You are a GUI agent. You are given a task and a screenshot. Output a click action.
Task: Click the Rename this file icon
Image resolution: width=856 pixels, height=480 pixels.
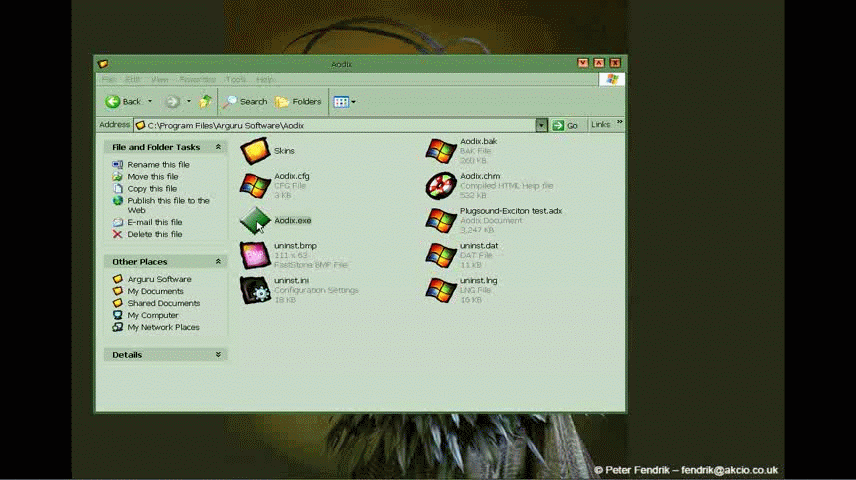point(117,164)
